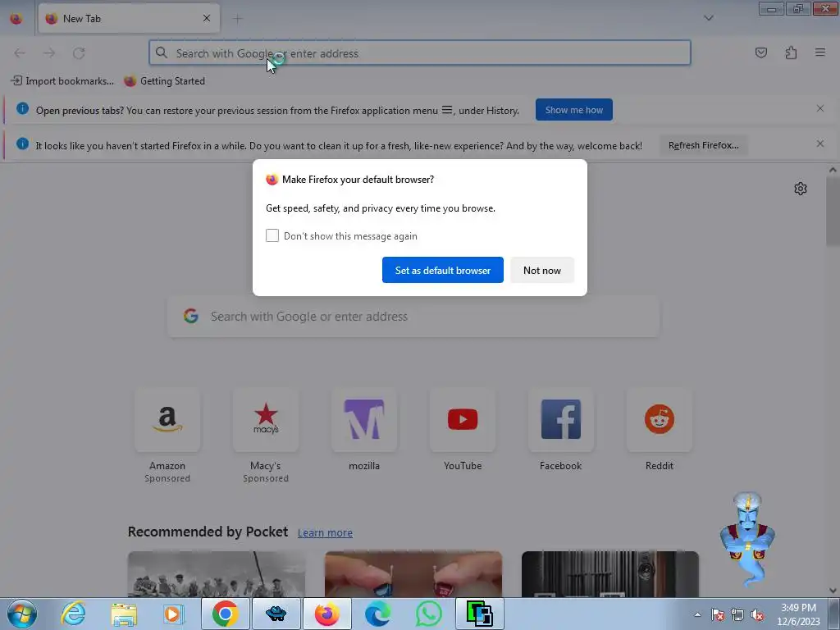Screen dimensions: 840x630
Task: Open Amazon sponsored shortcut tile
Action: point(167,420)
